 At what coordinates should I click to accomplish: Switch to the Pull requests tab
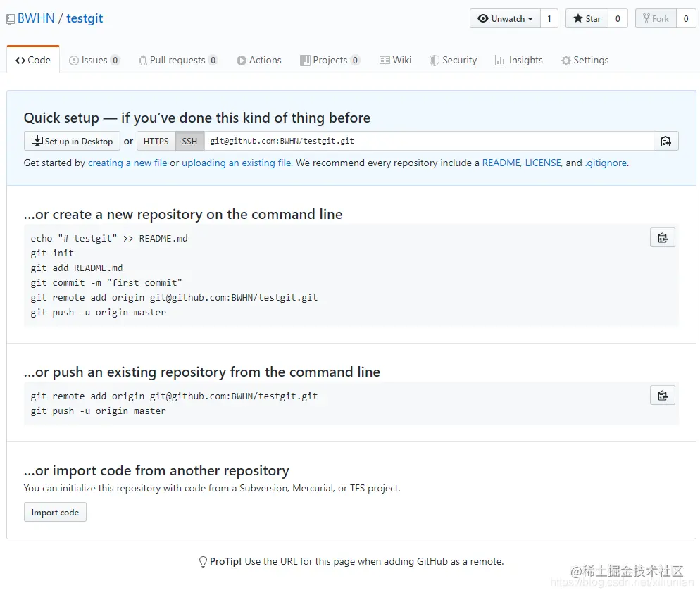click(177, 61)
